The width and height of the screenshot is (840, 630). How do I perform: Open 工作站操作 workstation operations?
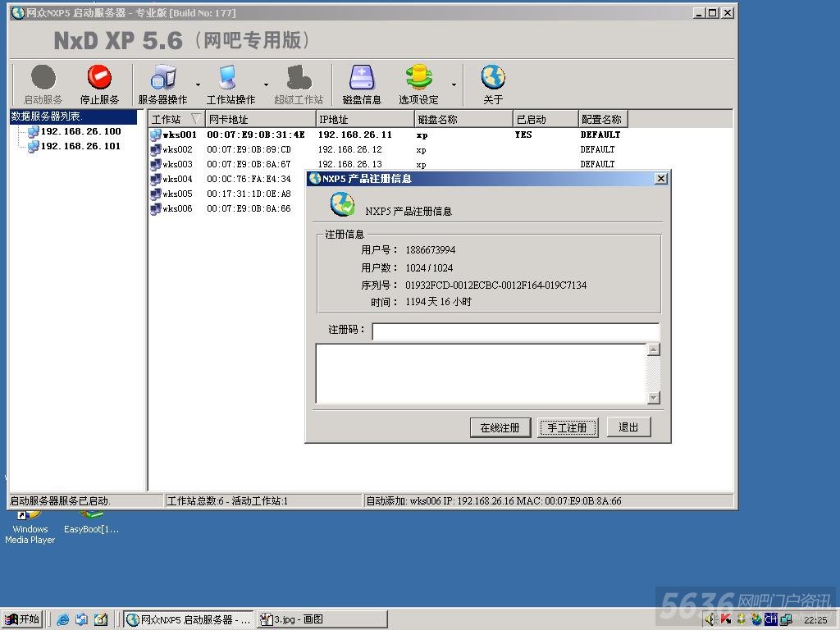[x=231, y=84]
